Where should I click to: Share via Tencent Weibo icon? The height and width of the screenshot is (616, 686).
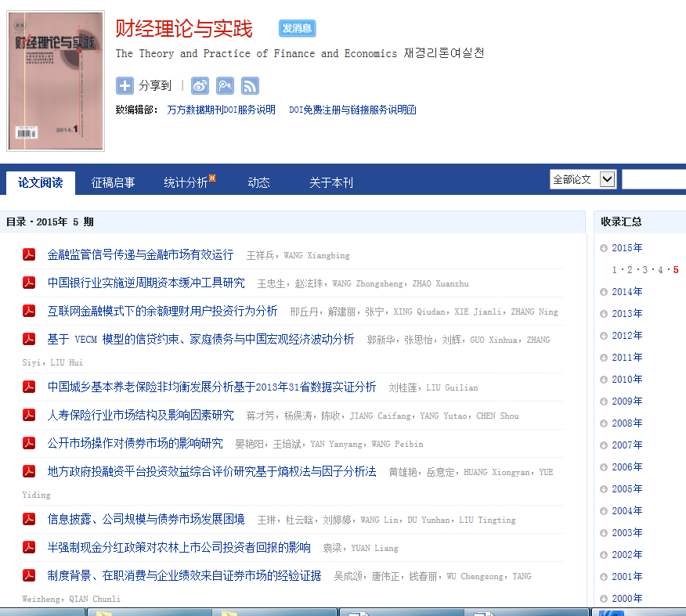[x=225, y=86]
